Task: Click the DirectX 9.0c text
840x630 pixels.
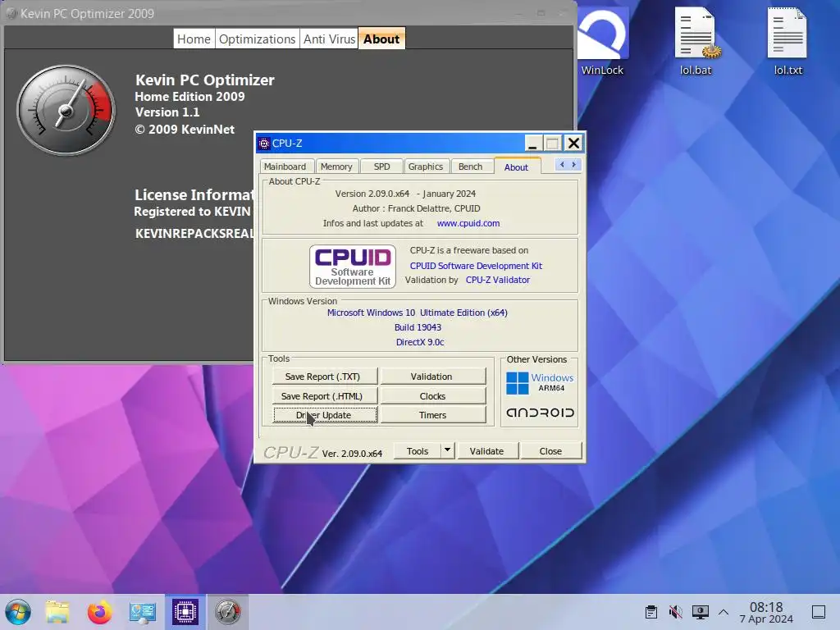Action: [420, 342]
